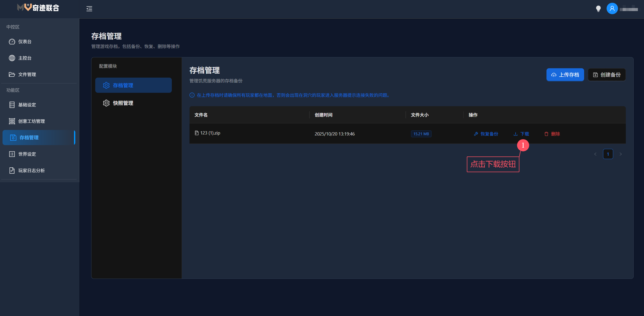Click 创建备份 create backup button
The height and width of the screenshot is (316, 644).
coord(606,75)
